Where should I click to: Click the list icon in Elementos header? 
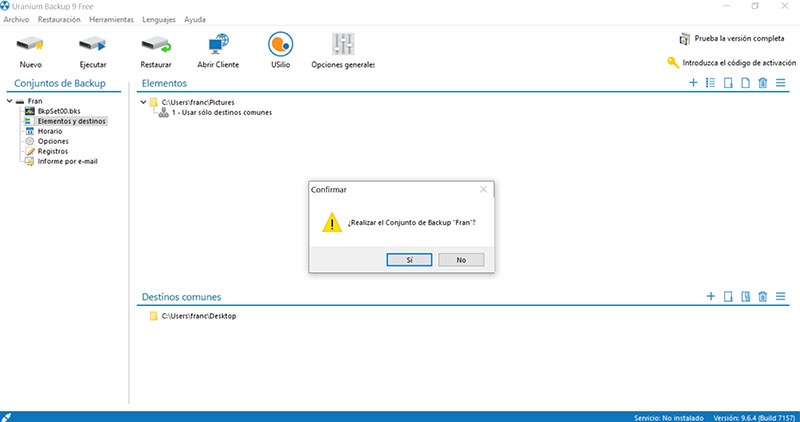(x=710, y=83)
